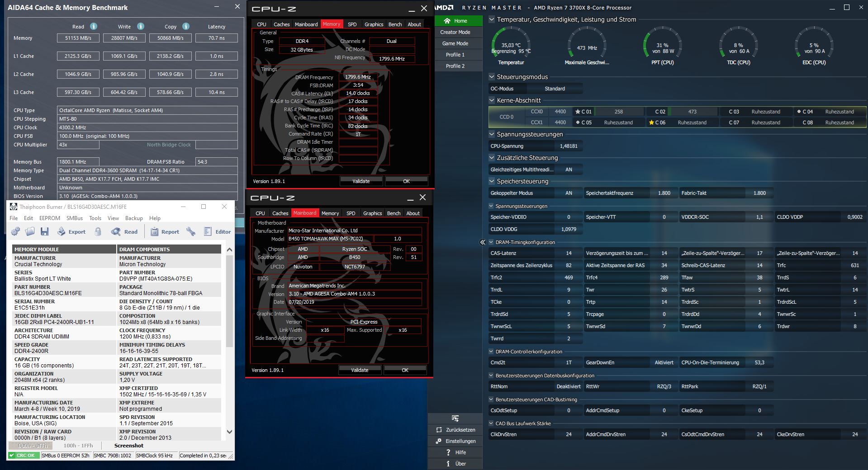Viewport: 868px width, 470px height.
Task: Click the padlock icon in Thaiphoon Burner toolbar
Action: click(98, 232)
